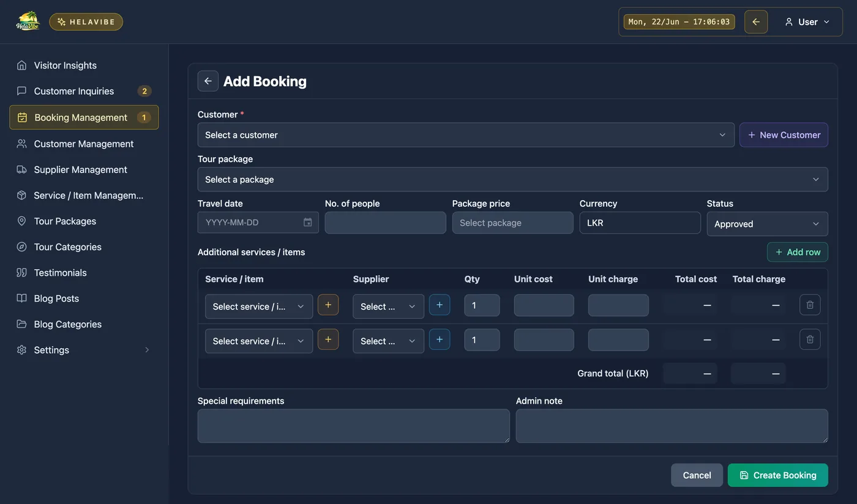Click the Customer Inquiries chat icon
857x504 pixels.
pos(21,91)
